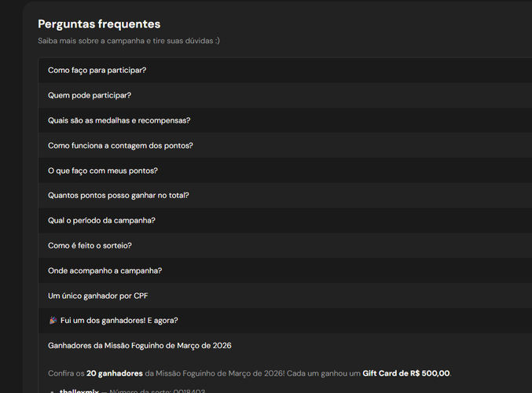Viewport: 532px width, 393px height.
Task: Open 'Onde acompanho a campanha?' question
Action: (x=285, y=271)
